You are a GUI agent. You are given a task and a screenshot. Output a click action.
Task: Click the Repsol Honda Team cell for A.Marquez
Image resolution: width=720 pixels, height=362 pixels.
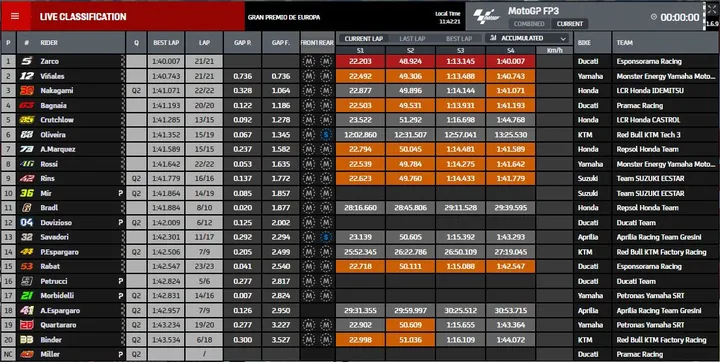coord(665,149)
